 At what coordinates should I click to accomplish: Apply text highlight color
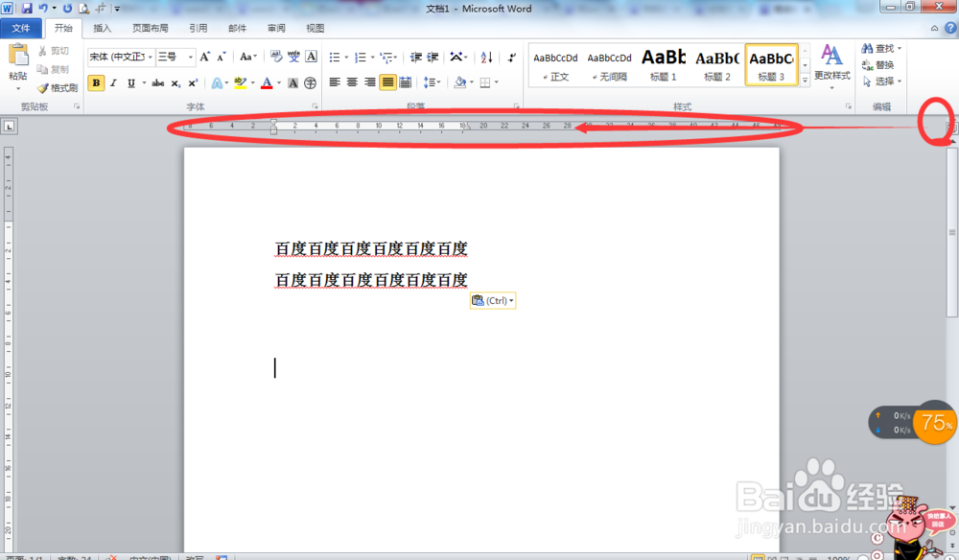point(241,83)
